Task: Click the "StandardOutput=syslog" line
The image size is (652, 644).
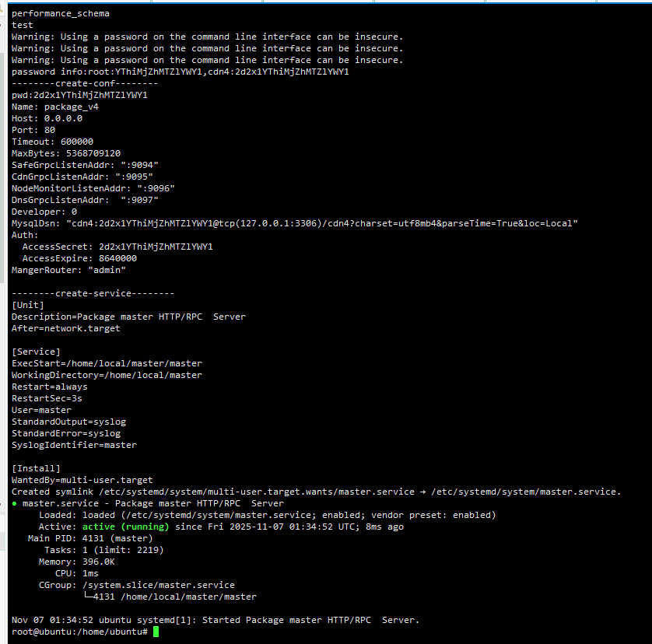Action: coord(68,422)
